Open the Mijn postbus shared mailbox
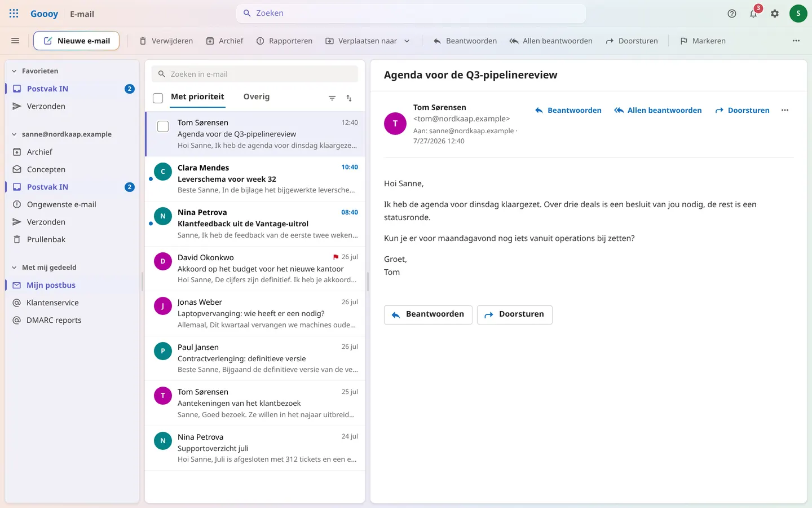812x508 pixels. (72, 285)
